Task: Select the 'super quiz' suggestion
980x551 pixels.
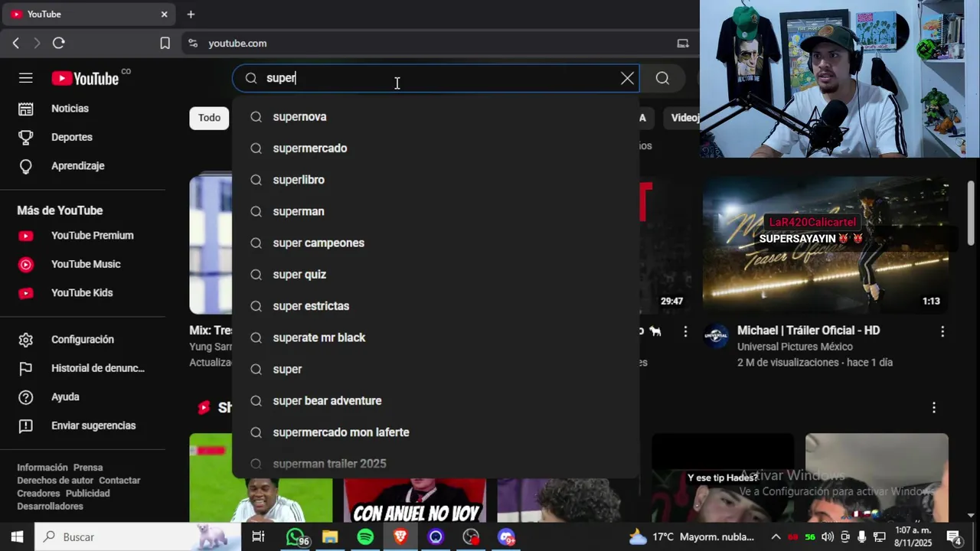Action: (x=436, y=274)
